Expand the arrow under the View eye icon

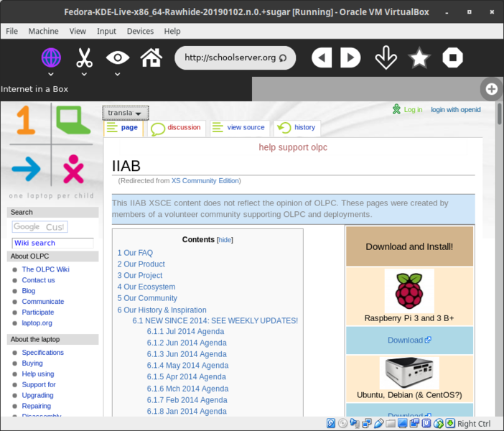118,74
